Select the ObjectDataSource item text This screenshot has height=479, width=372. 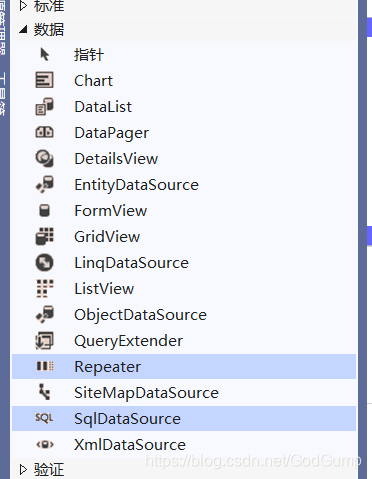point(140,315)
